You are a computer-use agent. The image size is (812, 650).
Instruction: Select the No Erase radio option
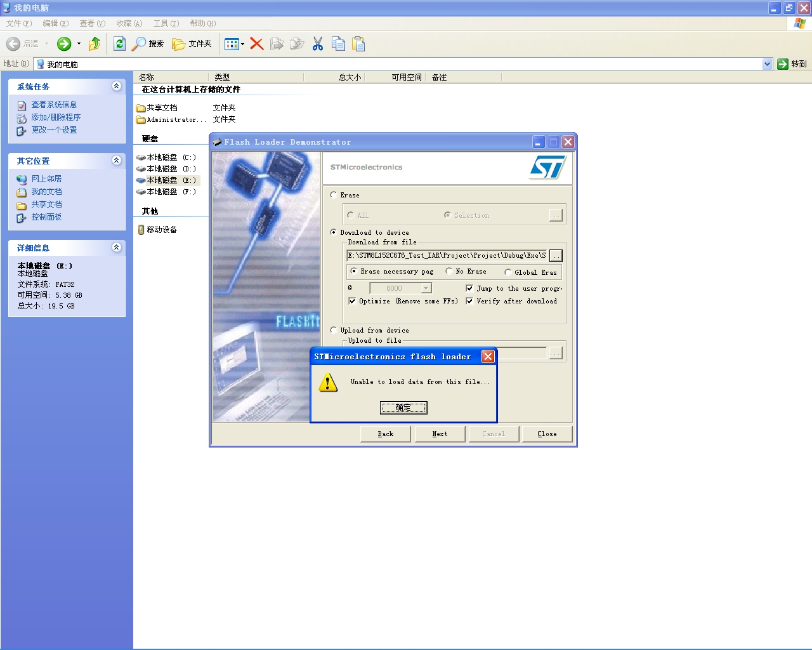tap(449, 271)
